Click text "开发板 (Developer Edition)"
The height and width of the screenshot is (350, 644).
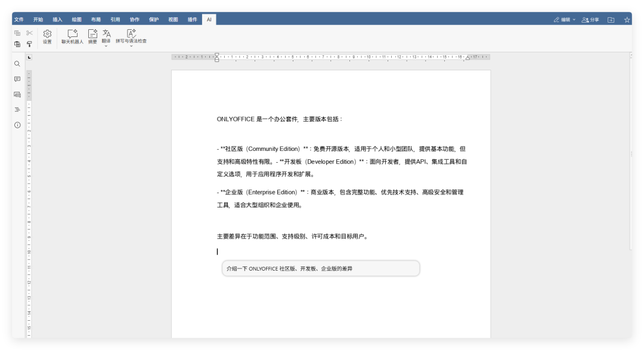(x=320, y=162)
